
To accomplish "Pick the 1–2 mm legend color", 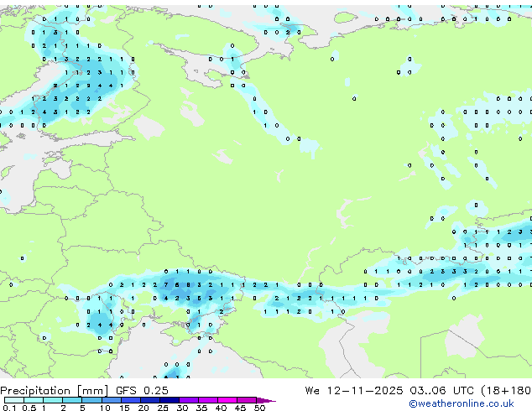I will click(x=53, y=400).
